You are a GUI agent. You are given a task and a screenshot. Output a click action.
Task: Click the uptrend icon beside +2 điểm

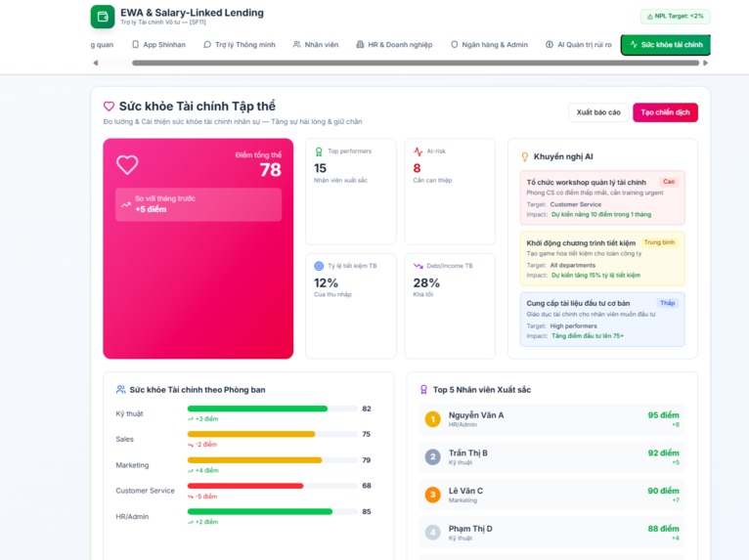pyautogui.click(x=191, y=522)
